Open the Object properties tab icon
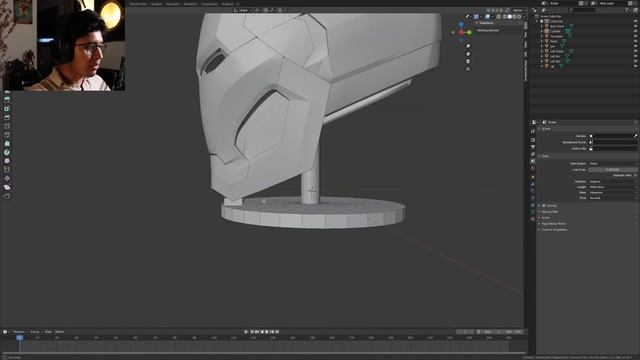640x360 pixels. (x=533, y=177)
